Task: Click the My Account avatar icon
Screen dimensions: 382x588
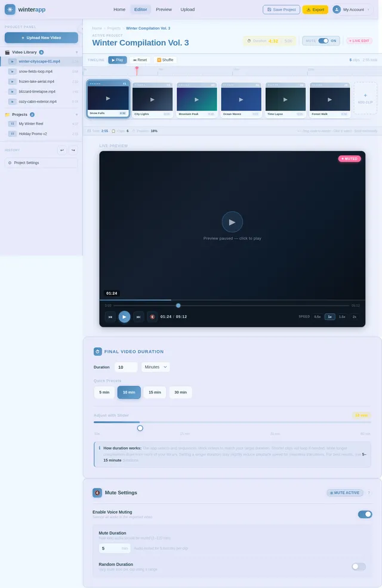Action: pyautogui.click(x=336, y=10)
